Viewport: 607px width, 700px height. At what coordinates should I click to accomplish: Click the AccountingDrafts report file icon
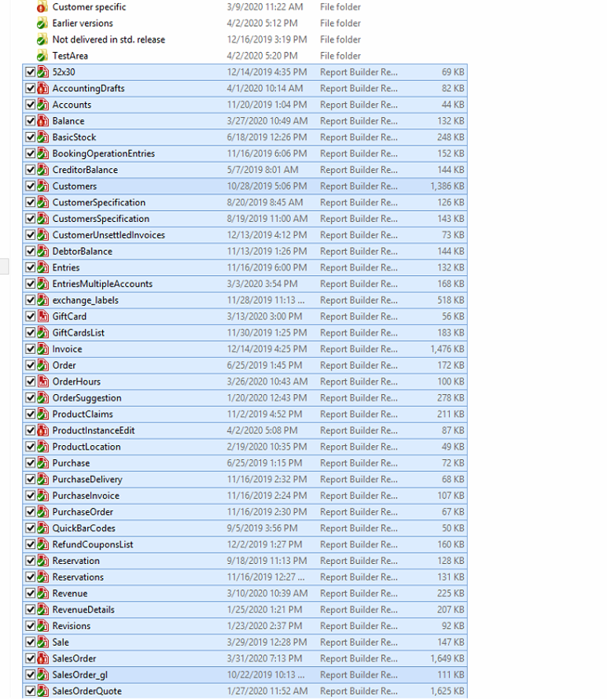point(42,88)
